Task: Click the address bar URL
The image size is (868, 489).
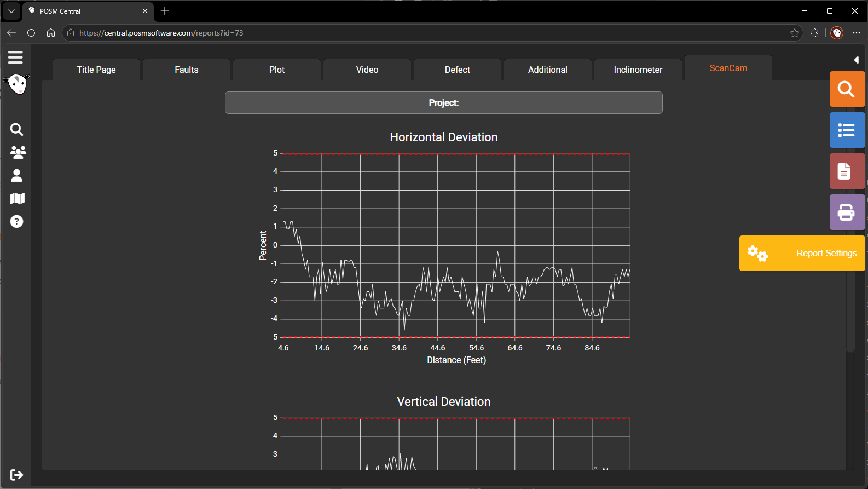Action: (x=161, y=33)
